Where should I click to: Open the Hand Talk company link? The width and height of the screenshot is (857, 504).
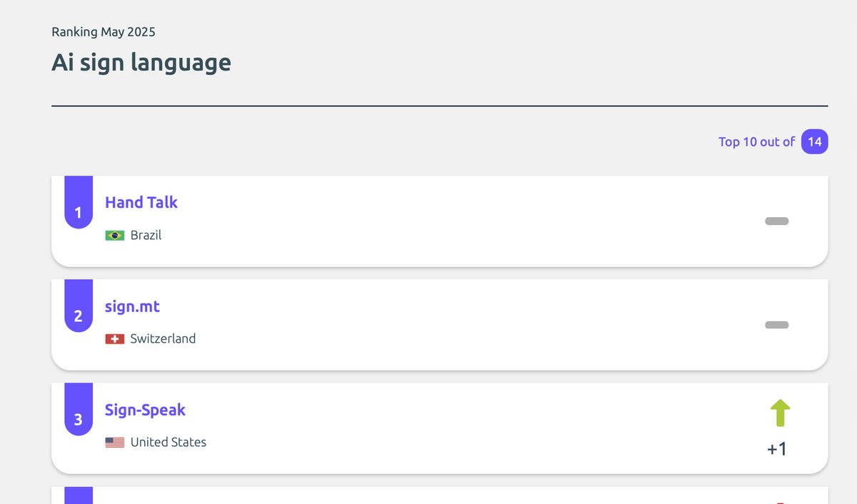[141, 202]
